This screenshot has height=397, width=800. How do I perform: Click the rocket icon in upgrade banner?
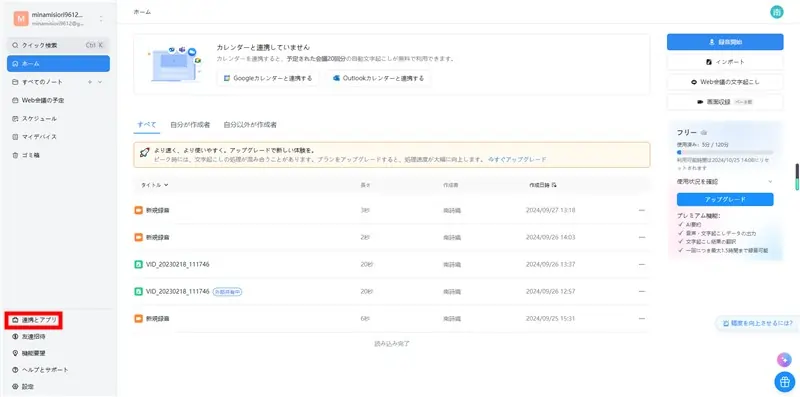click(x=144, y=153)
